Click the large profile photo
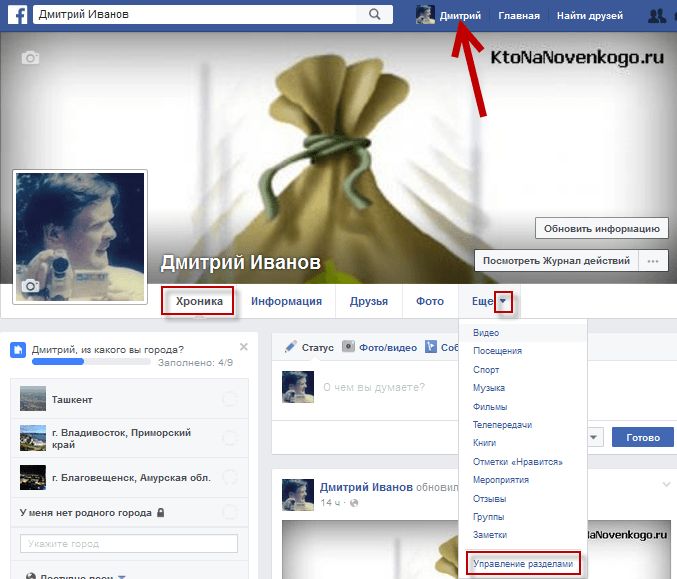 [80, 237]
